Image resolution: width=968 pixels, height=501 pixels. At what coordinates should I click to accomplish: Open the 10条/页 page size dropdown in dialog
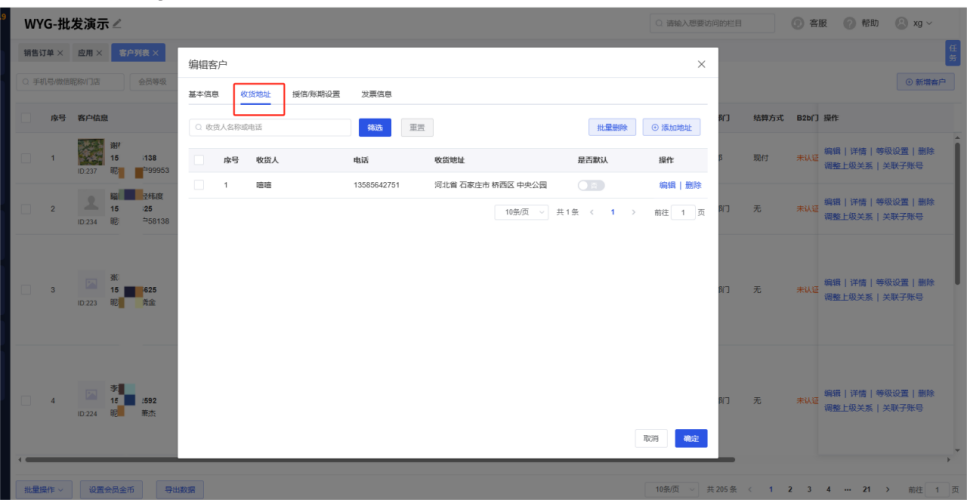tap(522, 212)
